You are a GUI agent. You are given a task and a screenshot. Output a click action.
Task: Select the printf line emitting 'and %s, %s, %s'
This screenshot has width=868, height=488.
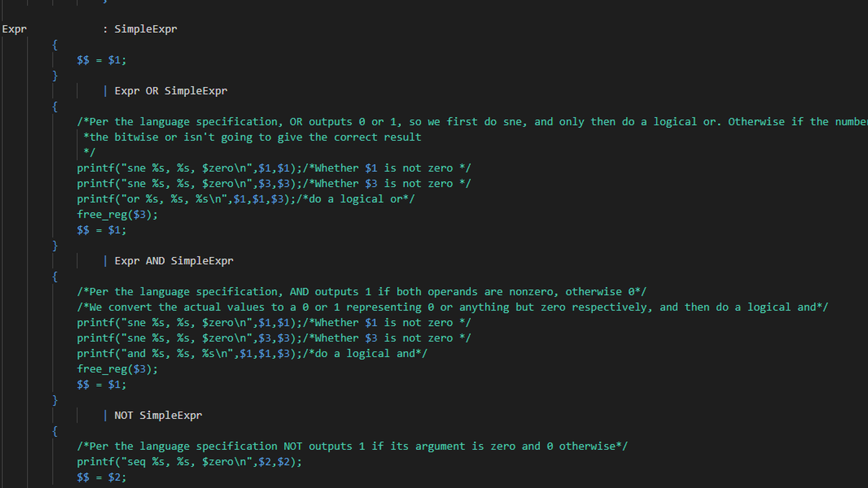pyautogui.click(x=252, y=353)
